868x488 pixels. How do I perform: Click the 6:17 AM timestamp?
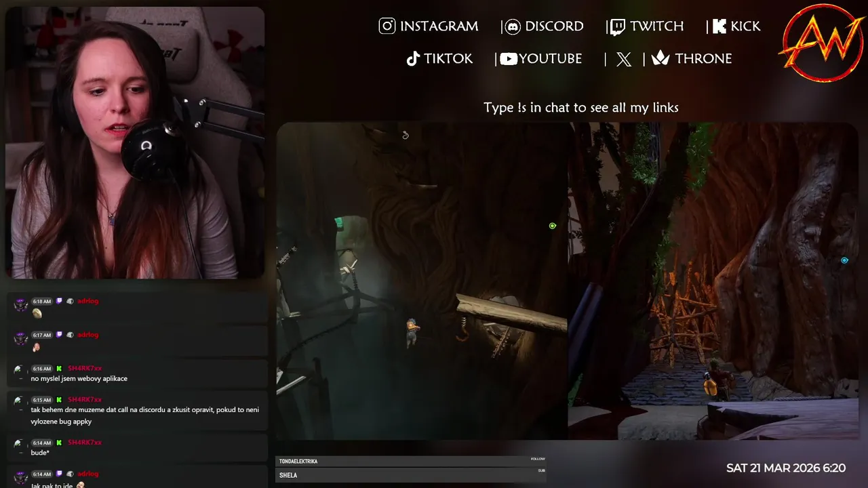(42, 335)
